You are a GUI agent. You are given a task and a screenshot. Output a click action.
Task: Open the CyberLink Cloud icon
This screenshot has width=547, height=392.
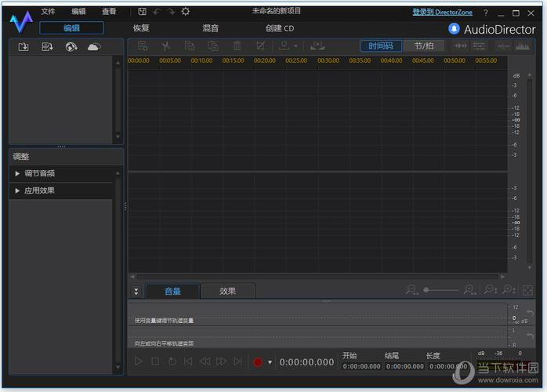click(94, 46)
